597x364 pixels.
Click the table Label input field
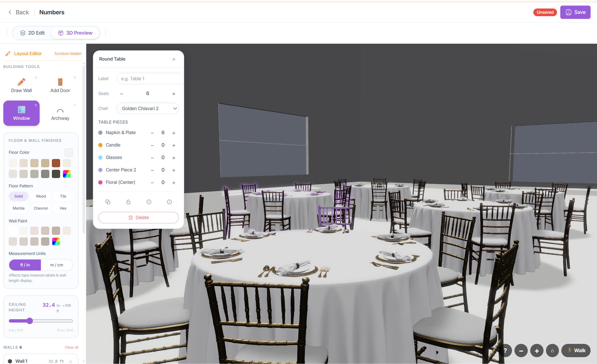pos(150,79)
